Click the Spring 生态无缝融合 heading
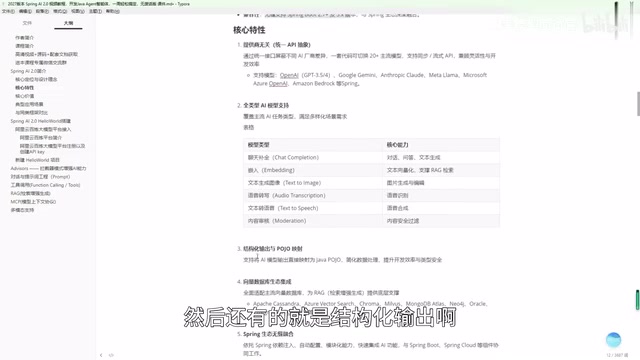The width and height of the screenshot is (640, 360). [x=268, y=334]
